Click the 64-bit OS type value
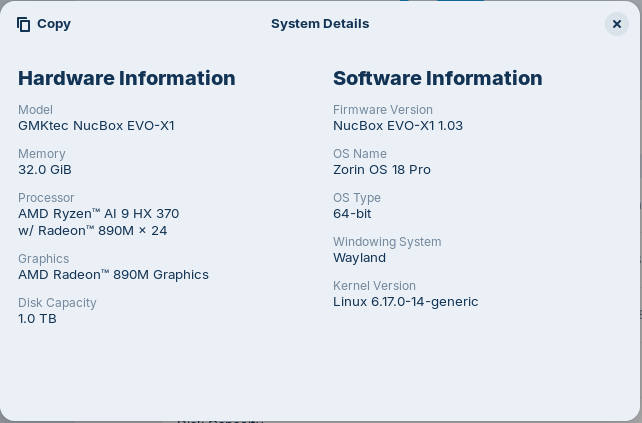This screenshot has width=642, height=423. point(352,214)
